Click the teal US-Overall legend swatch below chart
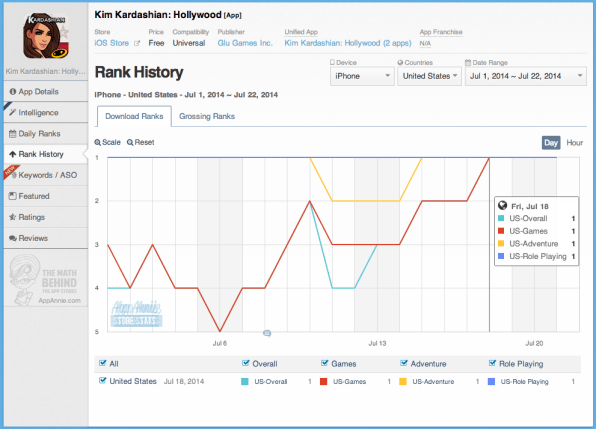Screen dimensions: 596x429 (x=245, y=382)
